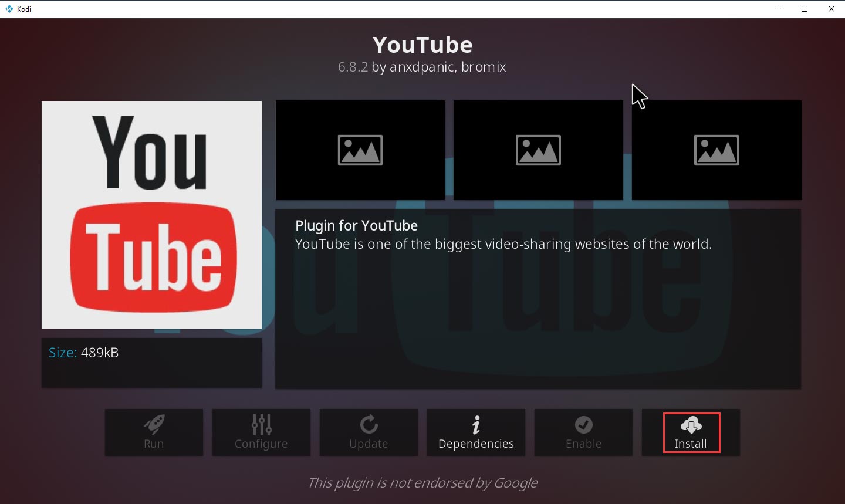Click the Run rocket icon

pos(154,425)
